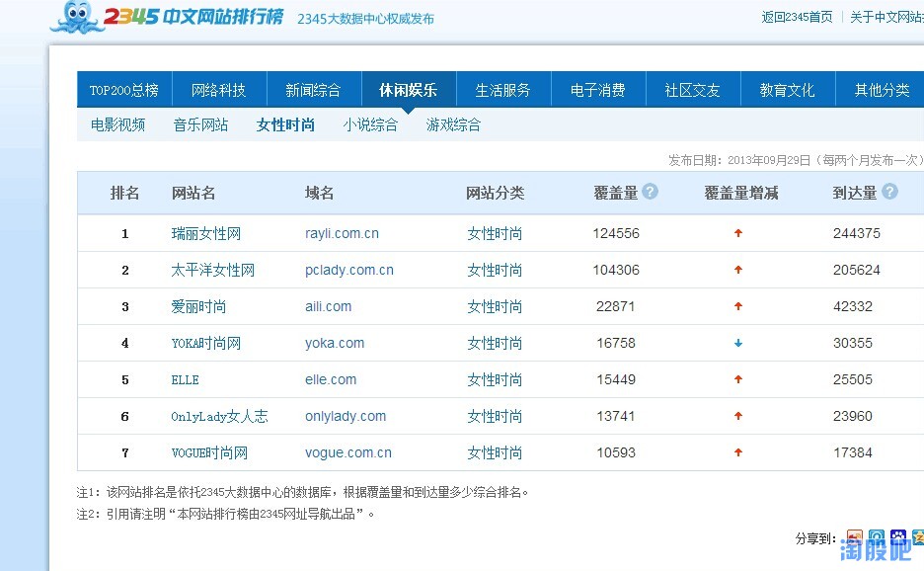The image size is (924, 571).
Task: Open the 社区交友 tab
Action: 693,90
